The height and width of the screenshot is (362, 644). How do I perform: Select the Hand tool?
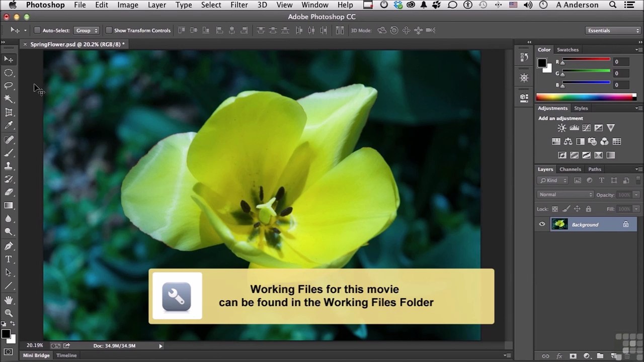9,300
